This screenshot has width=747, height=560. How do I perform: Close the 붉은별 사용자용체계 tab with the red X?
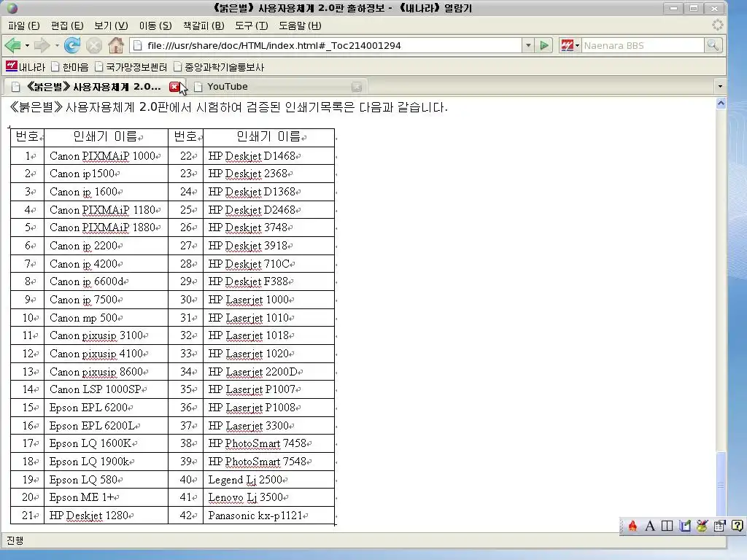click(174, 87)
